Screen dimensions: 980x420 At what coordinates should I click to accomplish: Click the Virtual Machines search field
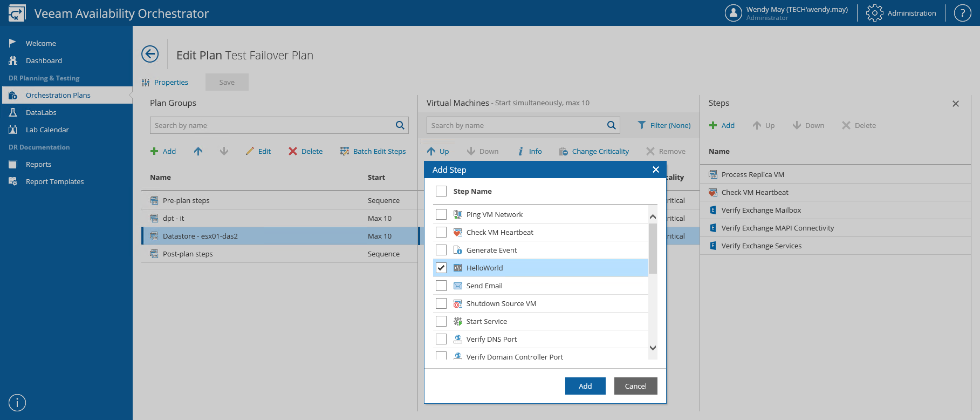point(523,125)
